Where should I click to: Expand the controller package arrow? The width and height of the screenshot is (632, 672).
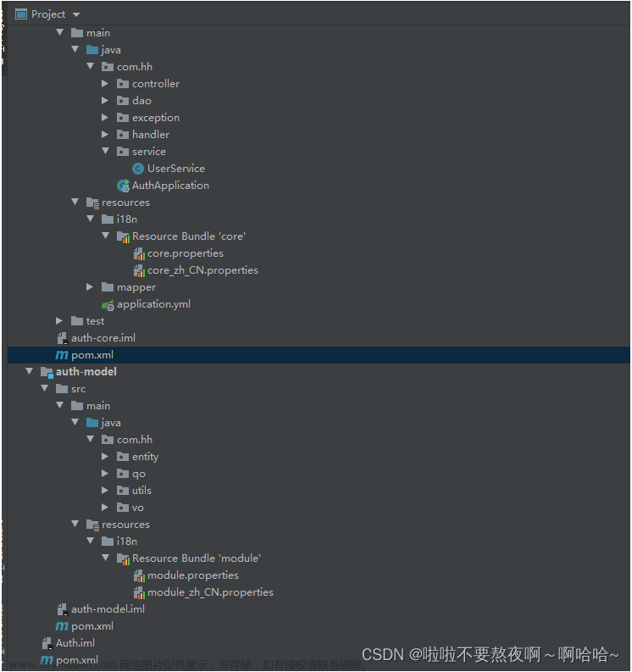coord(105,84)
